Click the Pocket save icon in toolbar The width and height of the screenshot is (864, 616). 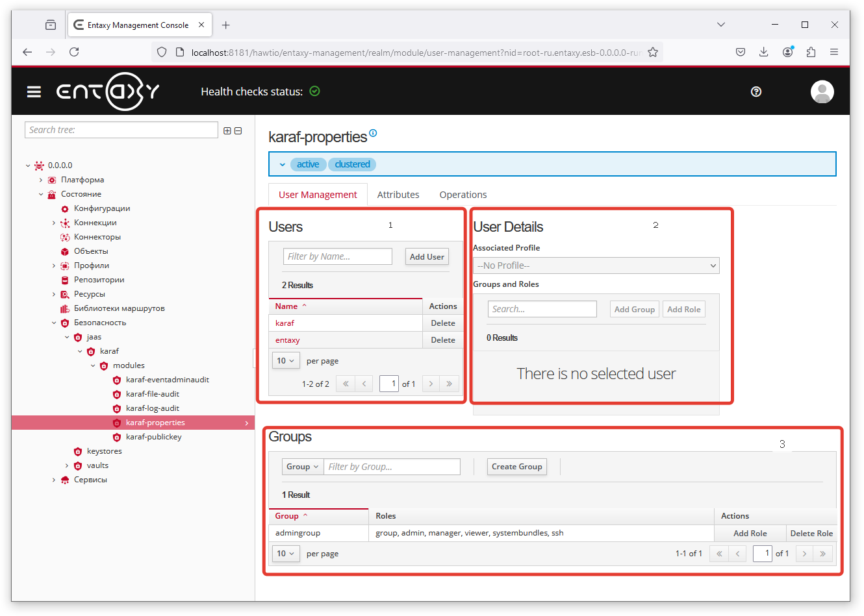coord(741,52)
